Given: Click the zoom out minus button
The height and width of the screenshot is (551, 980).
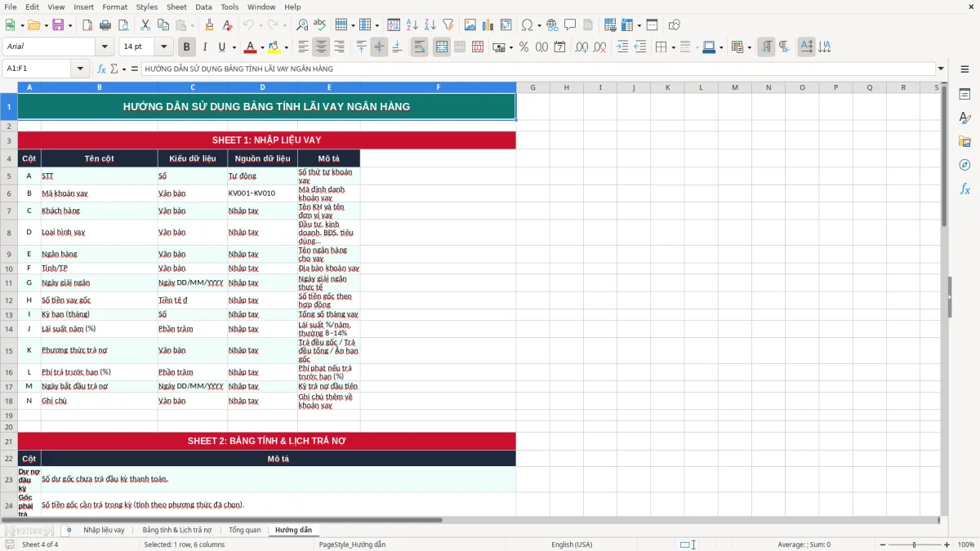Looking at the screenshot, I should [x=882, y=544].
